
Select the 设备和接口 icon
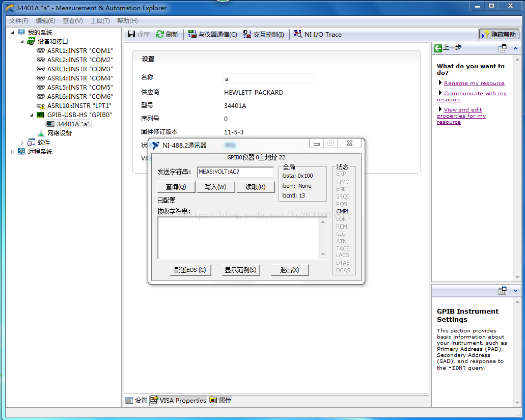point(31,41)
